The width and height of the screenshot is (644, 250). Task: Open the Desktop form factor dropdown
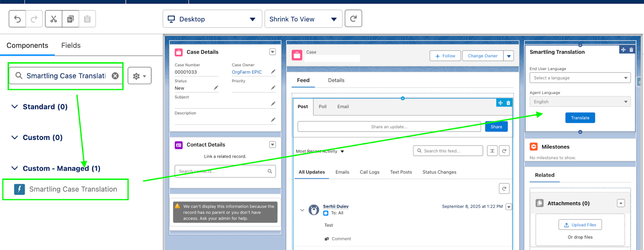click(x=212, y=19)
